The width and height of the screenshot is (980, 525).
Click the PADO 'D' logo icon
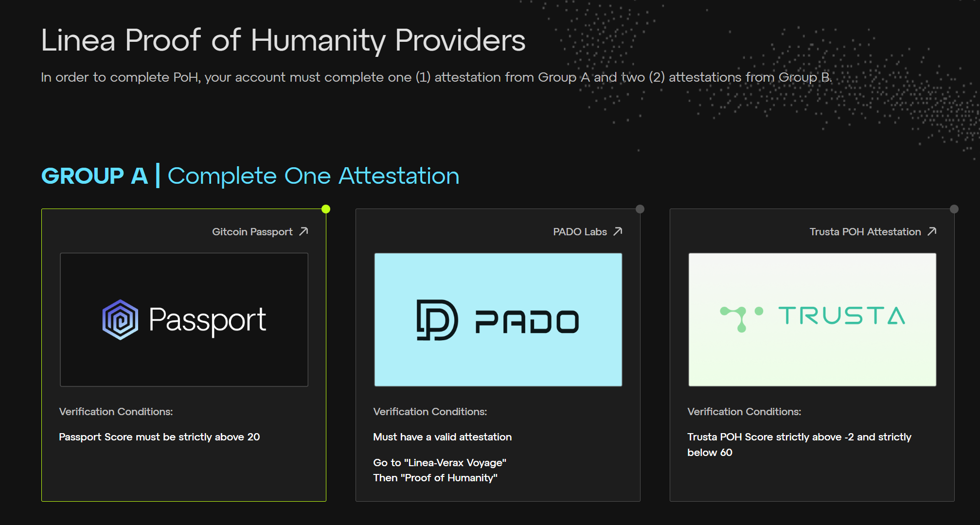[437, 320]
